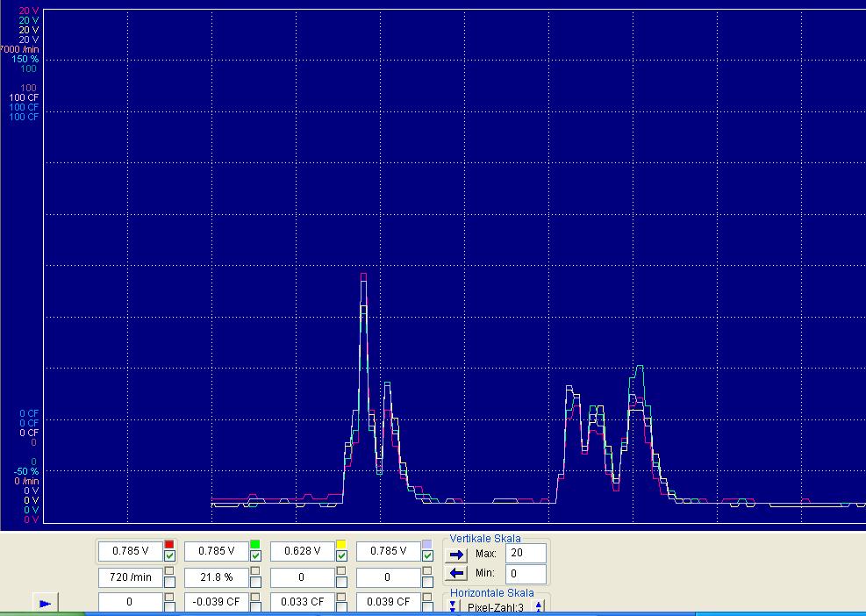Viewport: 866px width, 616px height.
Task: Uncheck the green channel voltage checkbox
Action: click(x=255, y=556)
